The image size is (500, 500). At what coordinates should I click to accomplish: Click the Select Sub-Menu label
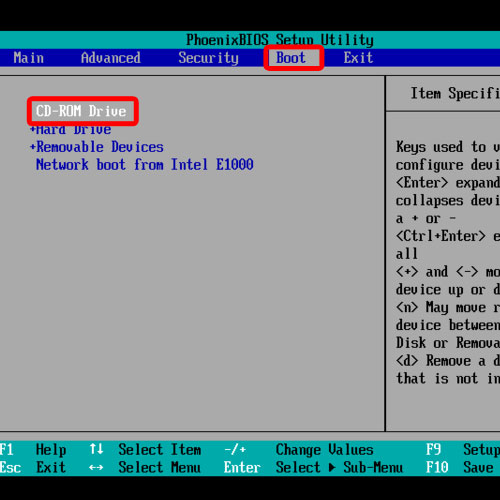(339, 467)
